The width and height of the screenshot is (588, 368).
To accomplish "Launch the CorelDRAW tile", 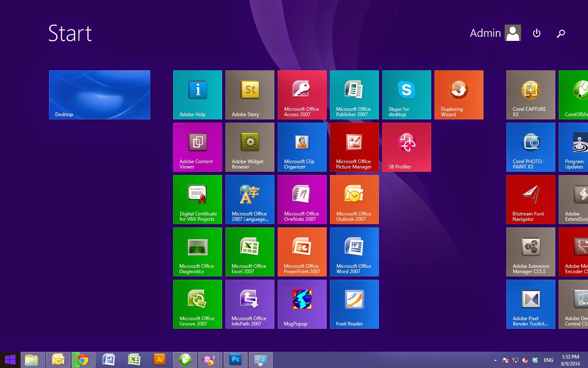I will pyautogui.click(x=573, y=95).
